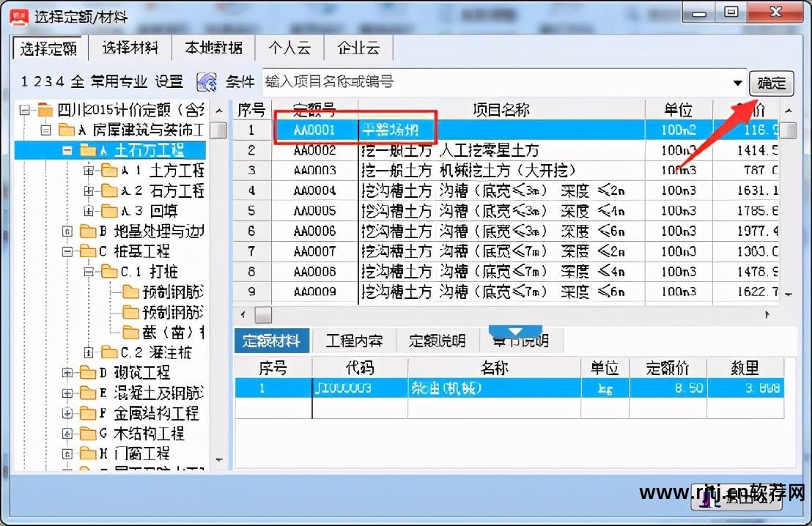The width and height of the screenshot is (812, 526).
Task: Click the 常用专业 filter
Action: 119,82
